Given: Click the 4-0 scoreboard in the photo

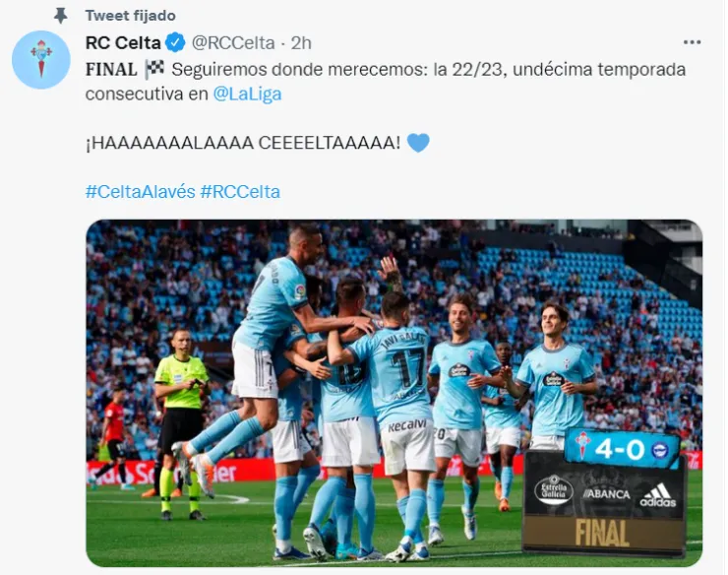Looking at the screenshot, I should (x=621, y=449).
